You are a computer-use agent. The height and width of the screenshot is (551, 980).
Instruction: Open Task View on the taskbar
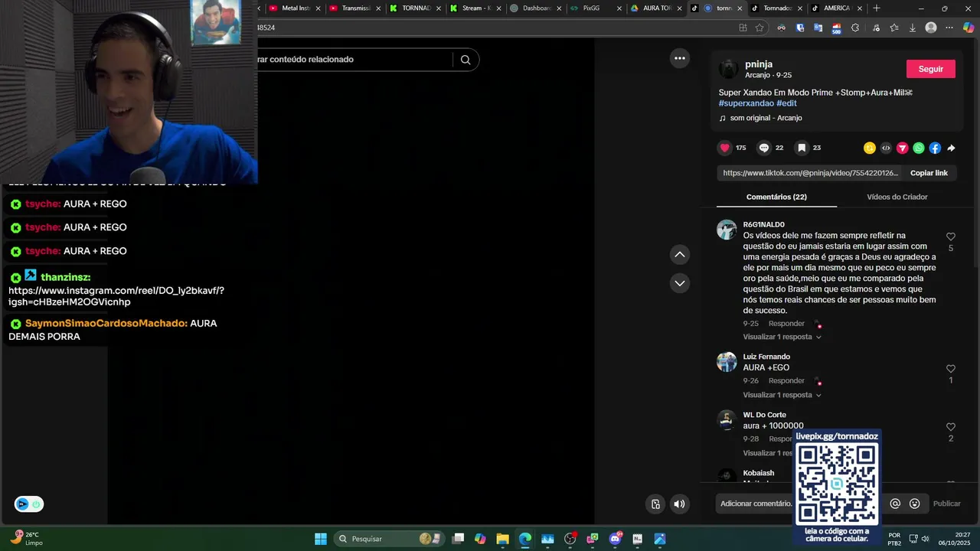458,539
